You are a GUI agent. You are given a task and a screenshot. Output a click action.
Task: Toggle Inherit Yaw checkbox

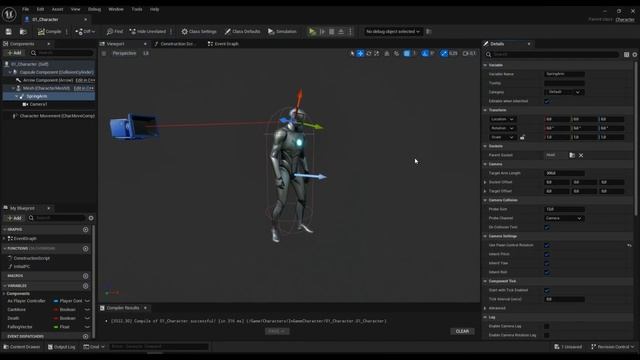tap(547, 263)
